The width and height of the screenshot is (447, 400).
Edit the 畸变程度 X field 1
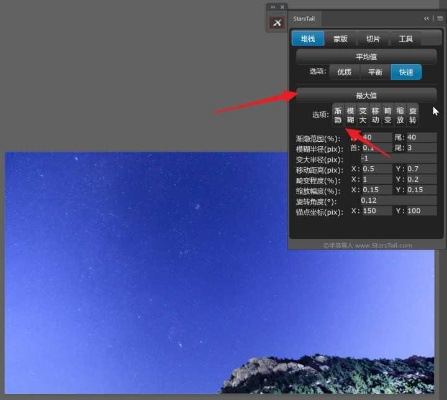pos(377,179)
